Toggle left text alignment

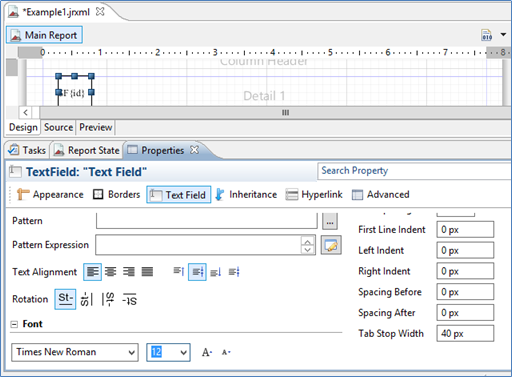click(x=92, y=272)
